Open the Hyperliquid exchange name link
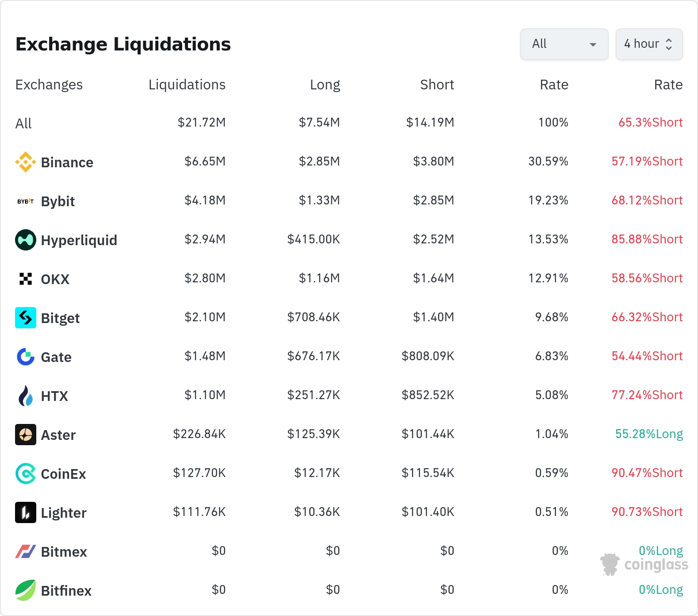 (79, 240)
